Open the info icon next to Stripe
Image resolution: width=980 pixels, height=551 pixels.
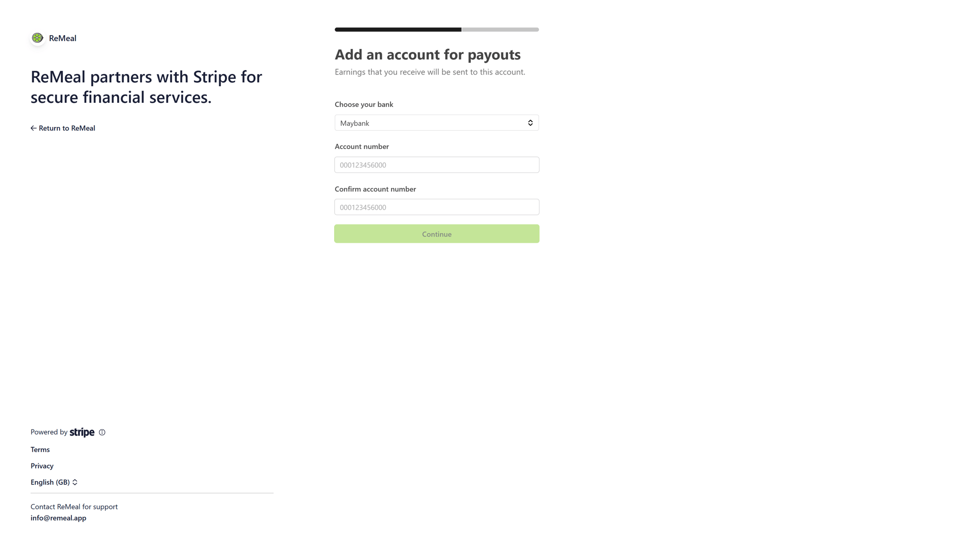click(102, 432)
